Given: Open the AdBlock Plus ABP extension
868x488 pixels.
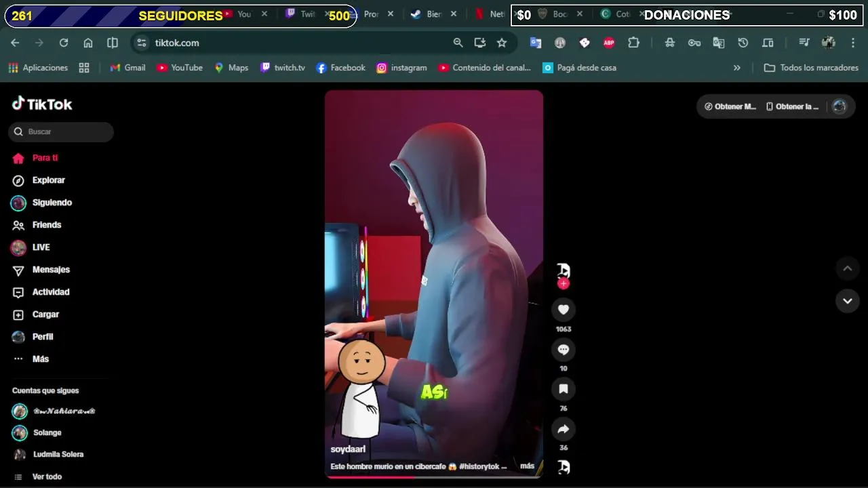Looking at the screenshot, I should (609, 43).
